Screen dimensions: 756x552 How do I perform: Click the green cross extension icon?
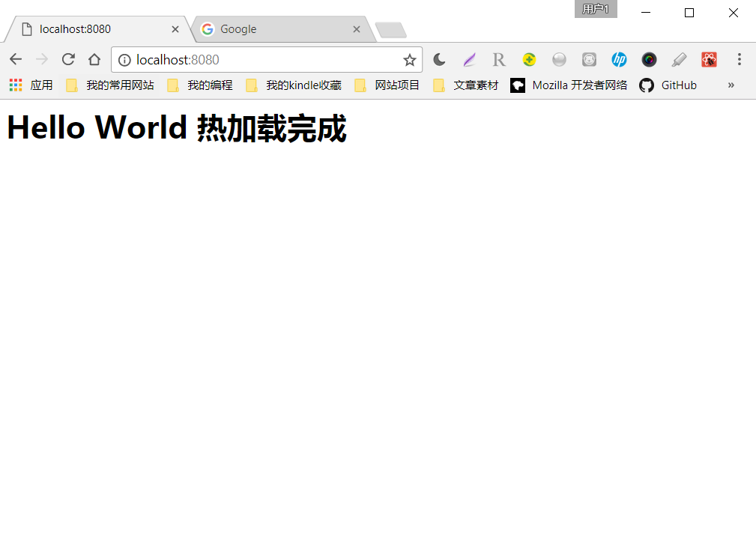[529, 59]
